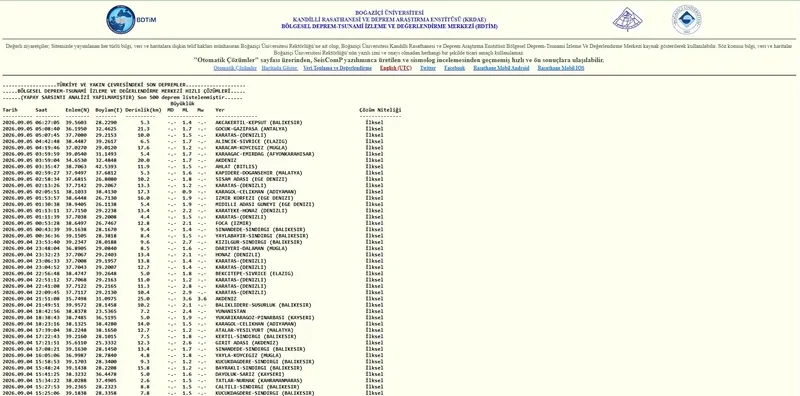Select the AKCAKERTIL-KEPSUT (BALIKESIR) entry
Viewport: 800px width, 396px height.
pyautogui.click(x=259, y=122)
